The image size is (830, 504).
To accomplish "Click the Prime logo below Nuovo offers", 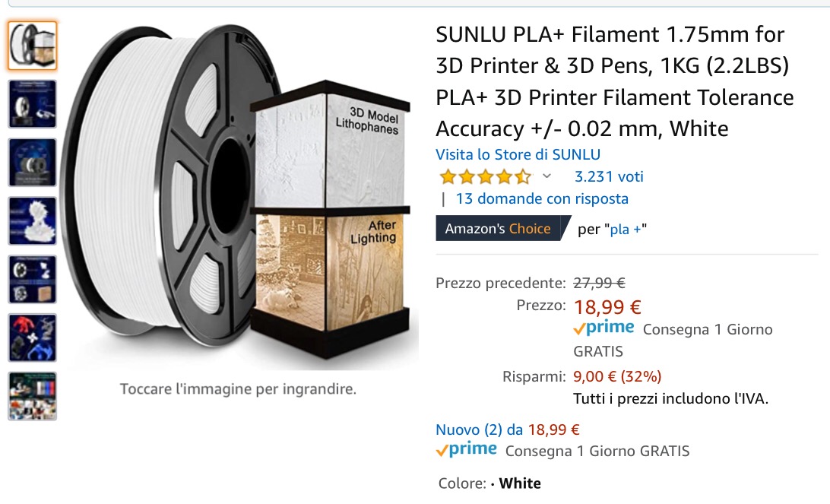I will (466, 450).
